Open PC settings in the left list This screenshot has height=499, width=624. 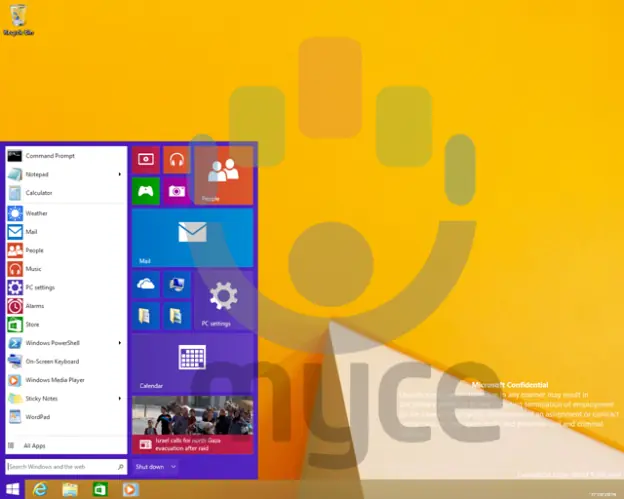click(66, 287)
